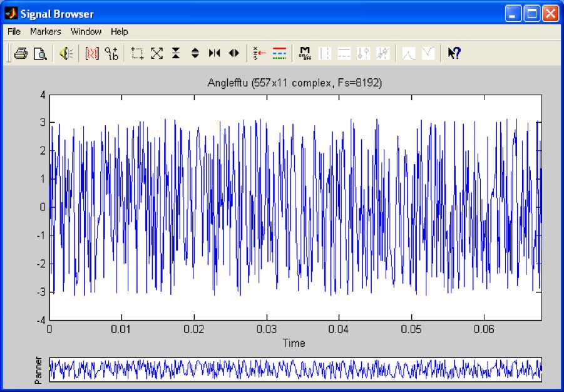Open the Markers menu
This screenshot has height=392, width=564.
pyautogui.click(x=46, y=31)
